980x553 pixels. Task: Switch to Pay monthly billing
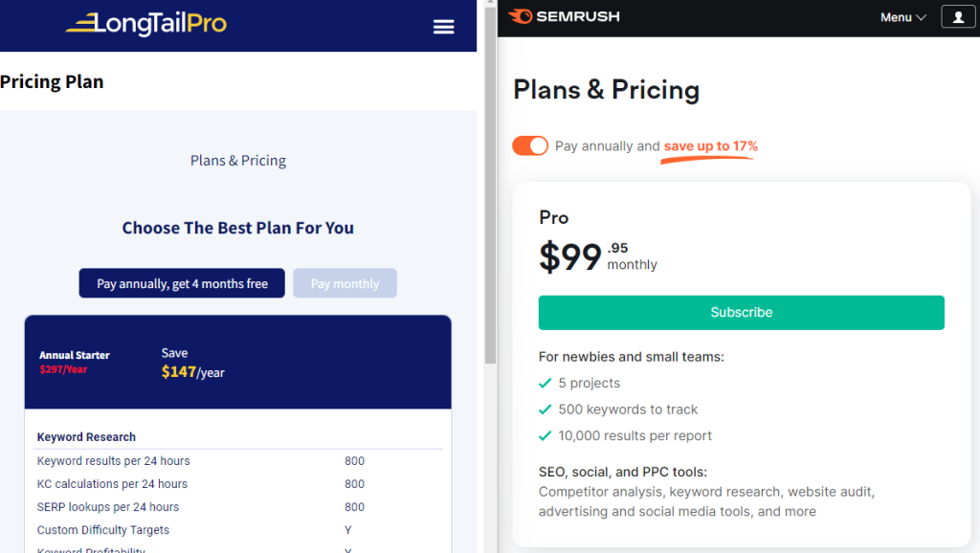[x=345, y=283]
